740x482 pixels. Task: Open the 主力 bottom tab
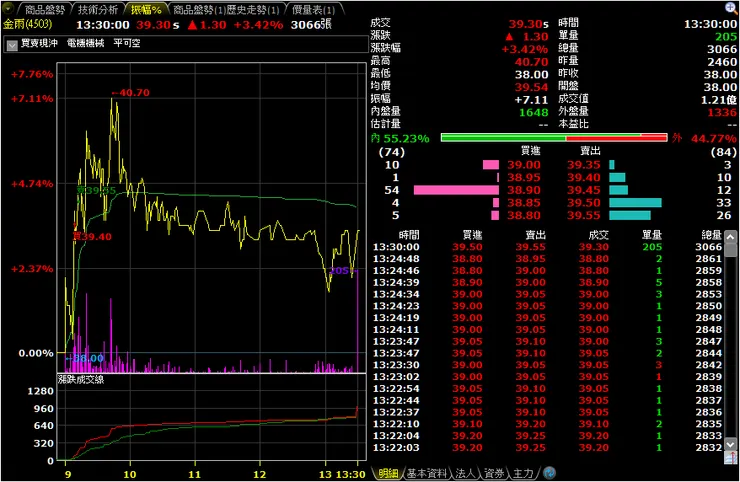pos(523,473)
